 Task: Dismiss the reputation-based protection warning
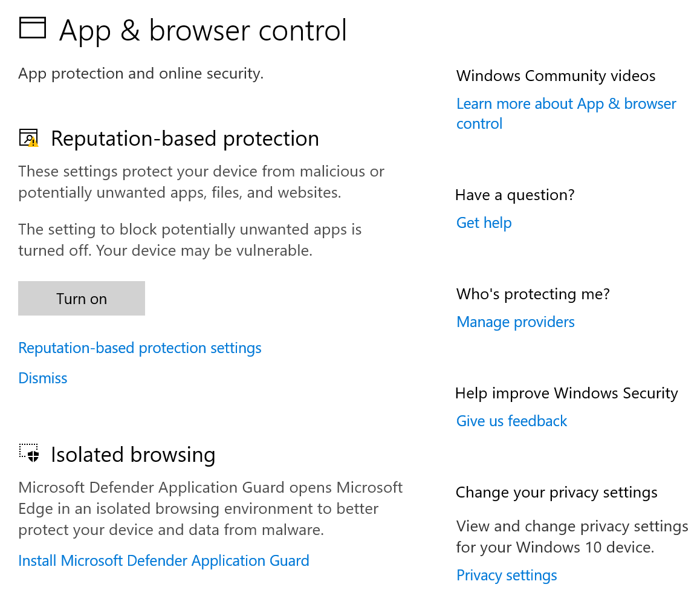[x=43, y=378]
